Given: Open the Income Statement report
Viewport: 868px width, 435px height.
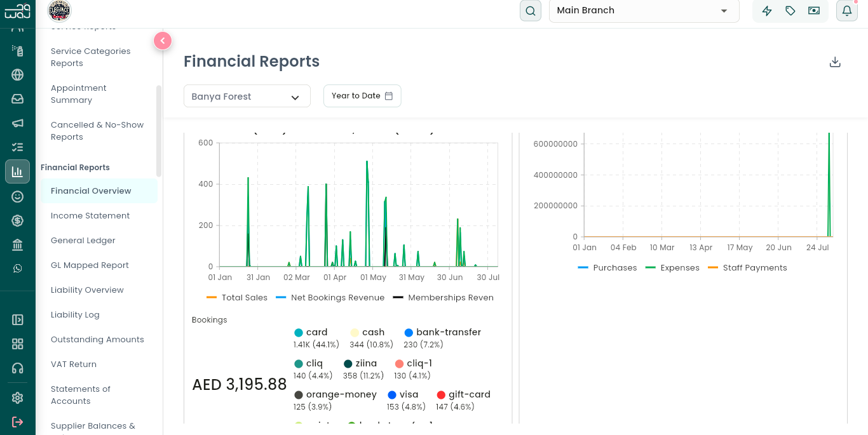Looking at the screenshot, I should (x=90, y=216).
